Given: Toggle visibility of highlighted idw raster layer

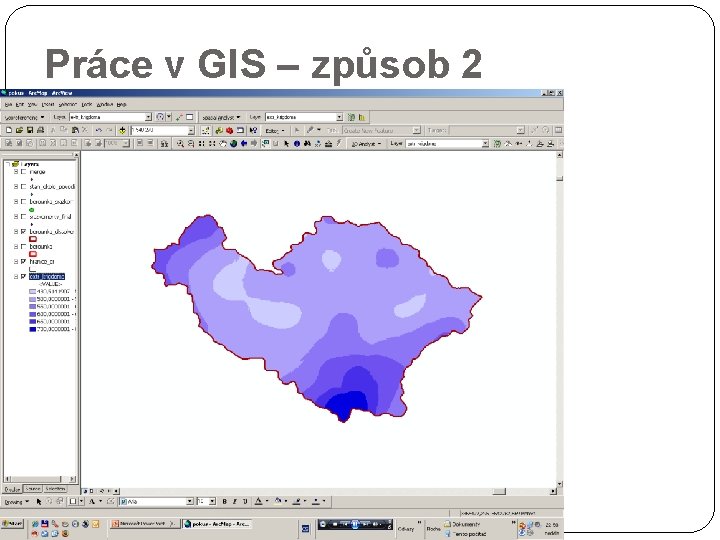Looking at the screenshot, I should [x=23, y=276].
